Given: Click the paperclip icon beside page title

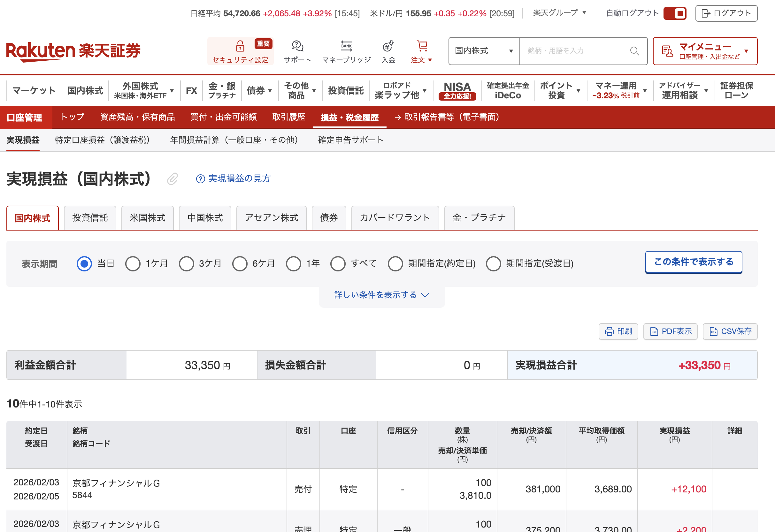Looking at the screenshot, I should [x=173, y=179].
